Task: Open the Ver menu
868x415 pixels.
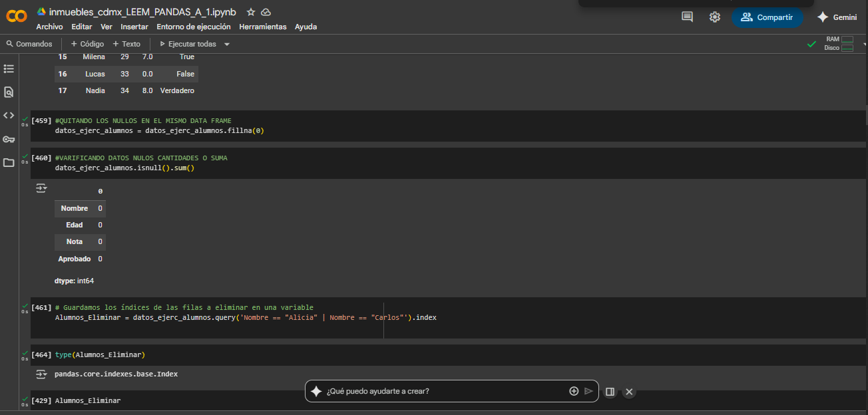Action: [107, 27]
